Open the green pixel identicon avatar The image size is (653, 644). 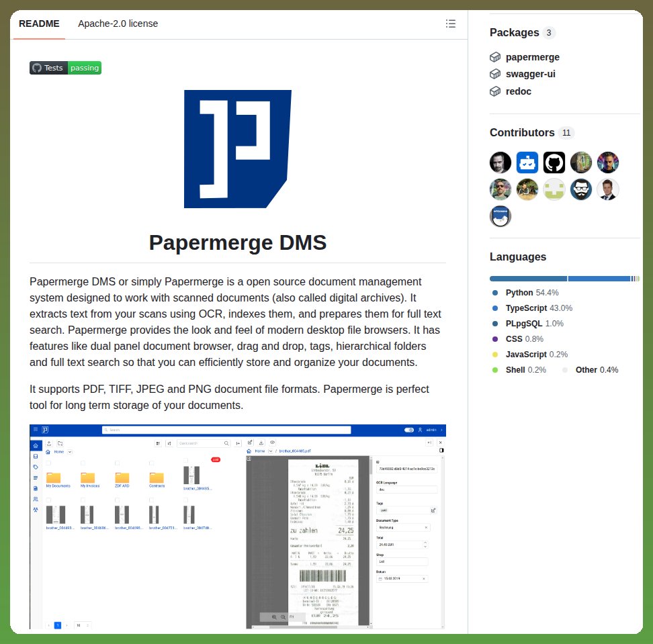(x=554, y=189)
